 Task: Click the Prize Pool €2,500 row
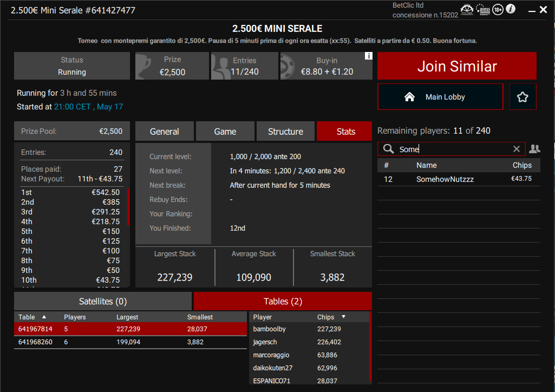72,131
